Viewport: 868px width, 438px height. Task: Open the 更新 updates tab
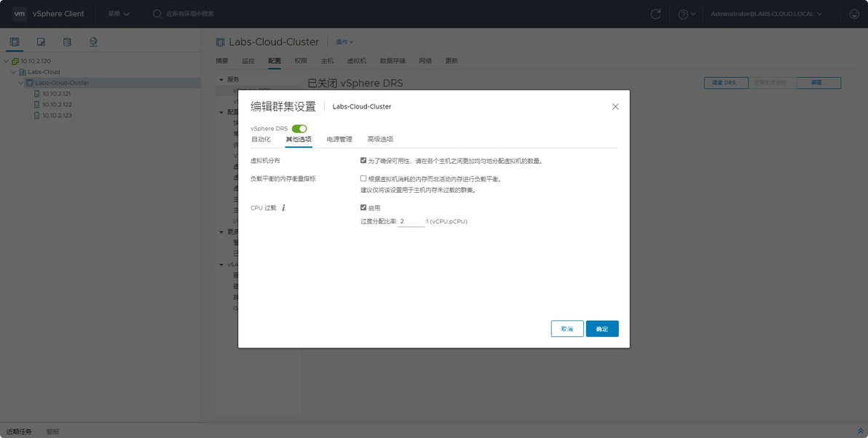(451, 61)
